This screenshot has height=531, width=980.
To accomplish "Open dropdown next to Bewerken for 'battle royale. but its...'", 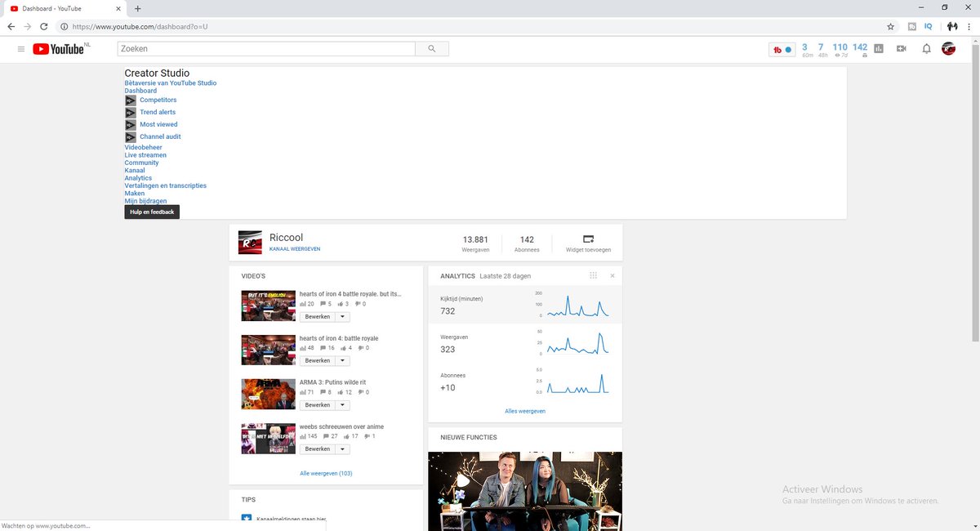I will 343,317.
